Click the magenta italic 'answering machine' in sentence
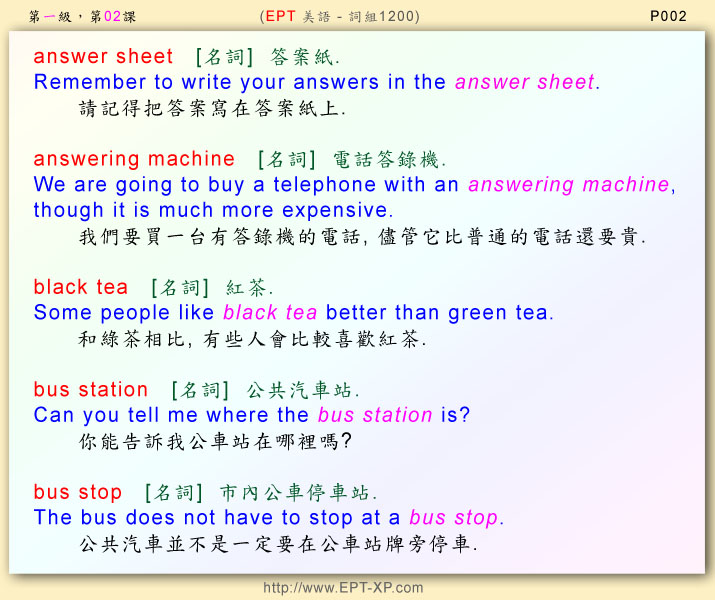Image resolution: width=715 pixels, height=600 pixels. [x=569, y=185]
